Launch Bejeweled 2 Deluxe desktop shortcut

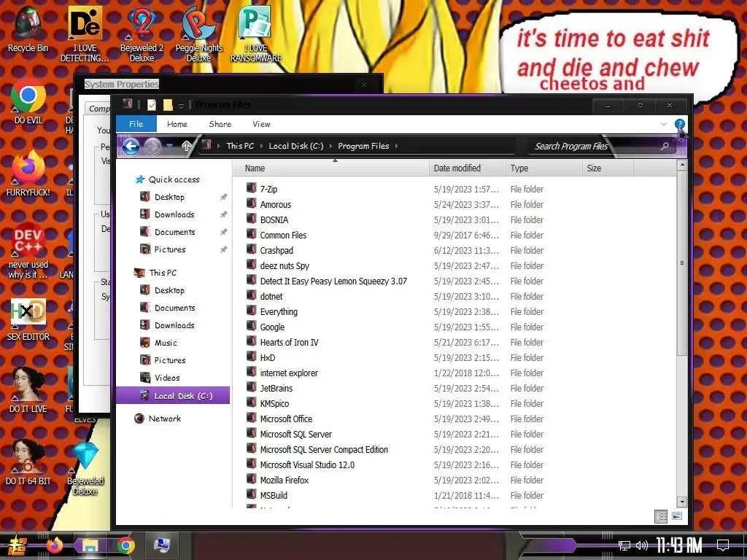(142, 34)
